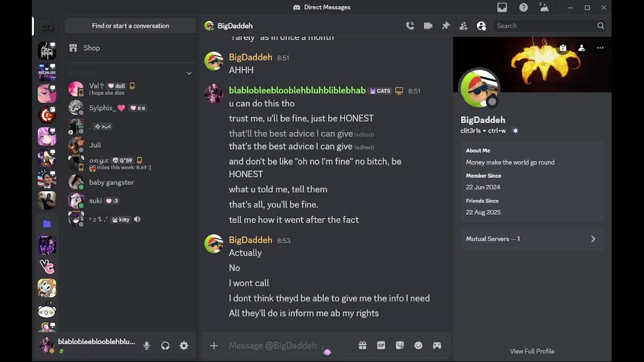Viewport: 644px width, 362px height.
Task: Collapse the direct messages list chevron
Action: point(189,73)
